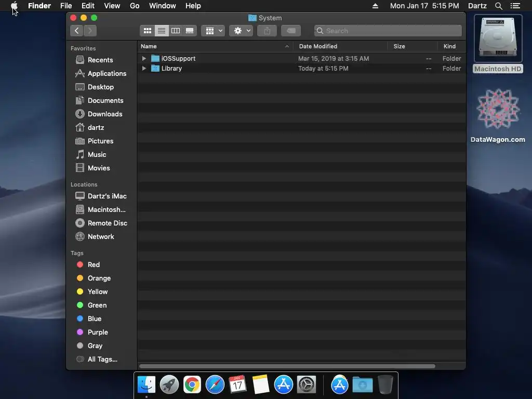Open the gear Action menu
The width and height of the screenshot is (532, 399).
[241, 31]
